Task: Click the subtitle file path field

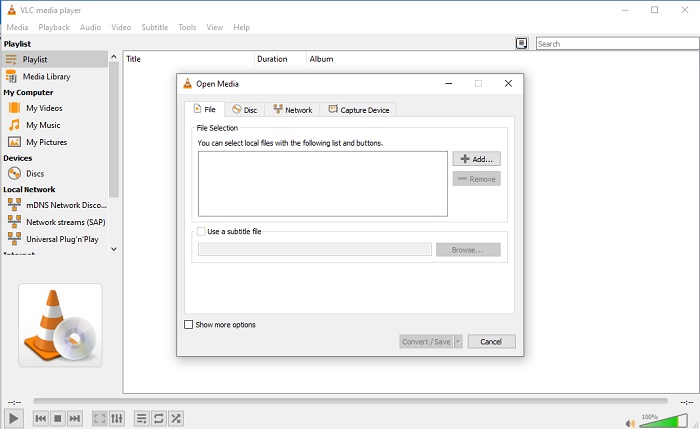Action: click(315, 250)
